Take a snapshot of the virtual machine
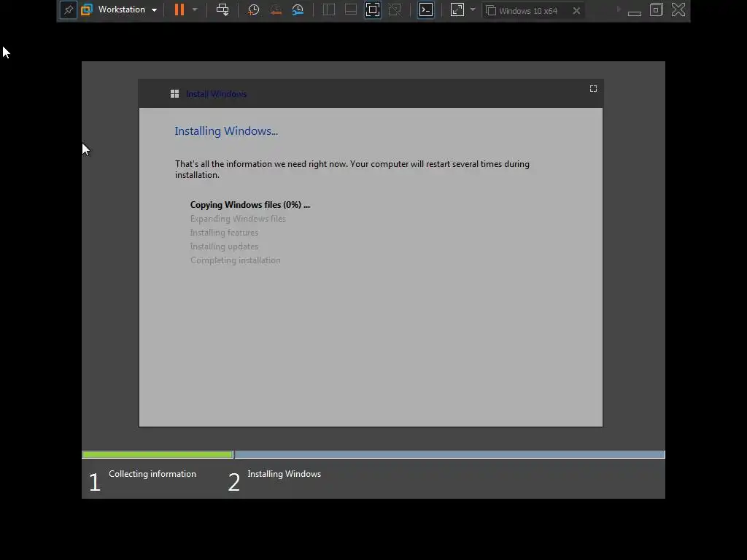 [x=253, y=9]
